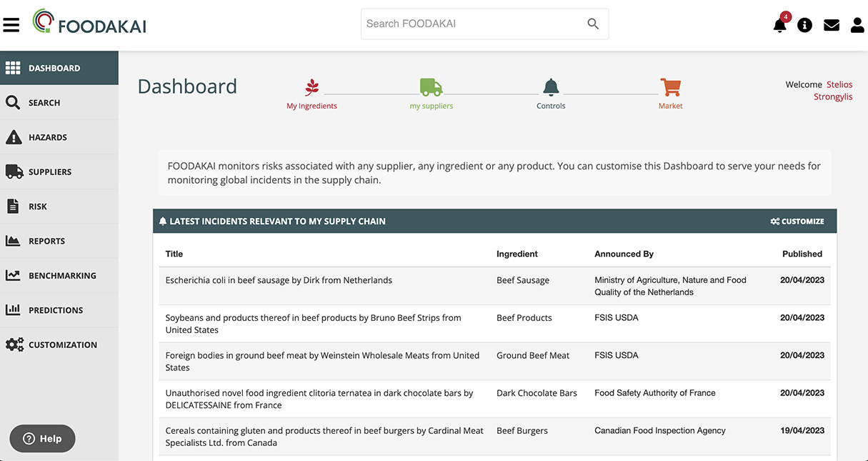Click the CUSTOMIZE button in incidents header
The height and width of the screenshot is (461, 868).
[x=797, y=222]
